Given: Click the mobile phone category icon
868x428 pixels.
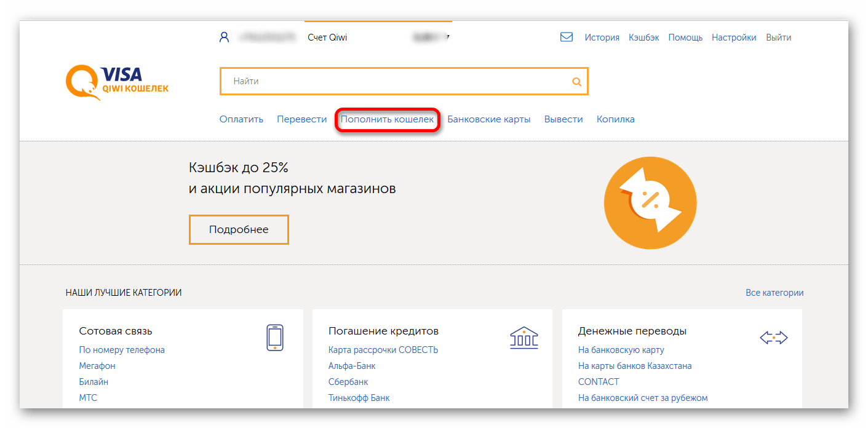Looking at the screenshot, I should pyautogui.click(x=274, y=338).
